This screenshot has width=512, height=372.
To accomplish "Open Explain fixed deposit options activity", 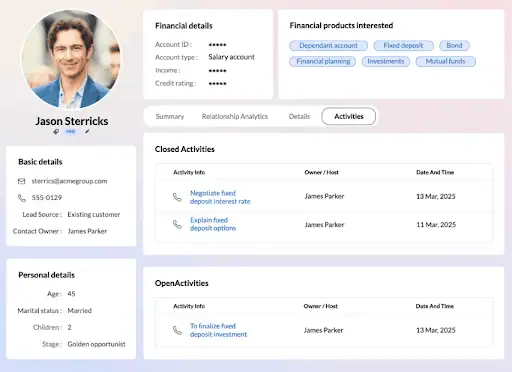I will (x=213, y=224).
